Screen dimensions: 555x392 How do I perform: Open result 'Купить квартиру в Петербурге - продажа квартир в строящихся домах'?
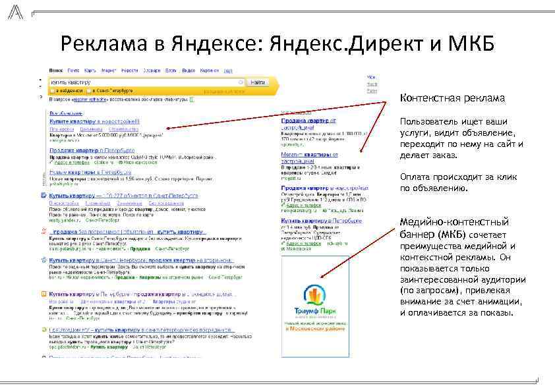pos(141,294)
